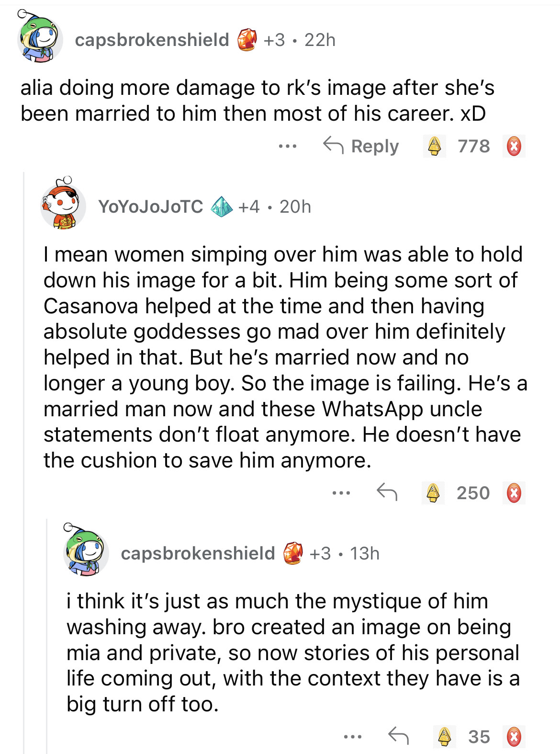Downvote the 35-point mystique reply
This screenshot has width=560, height=754.
(x=514, y=736)
